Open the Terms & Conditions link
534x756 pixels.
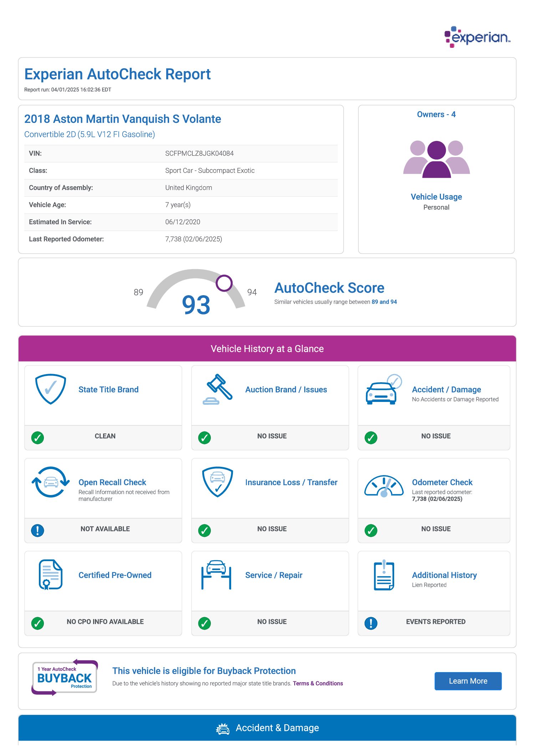318,683
